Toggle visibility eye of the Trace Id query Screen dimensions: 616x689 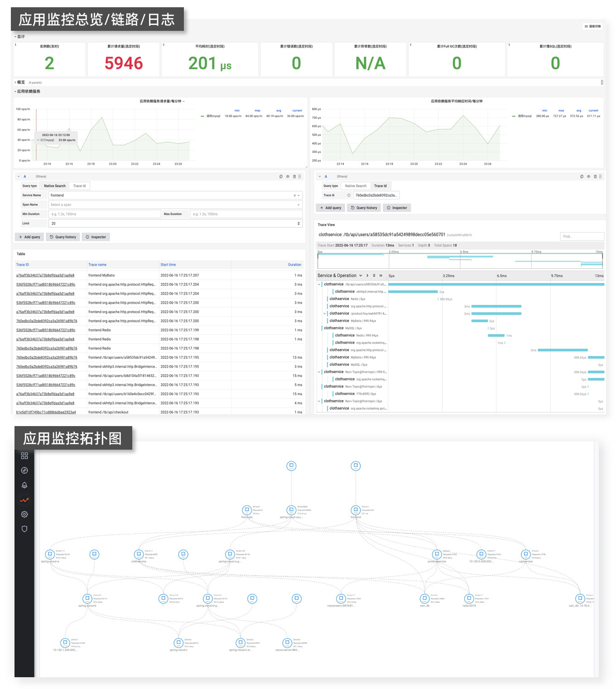(588, 176)
